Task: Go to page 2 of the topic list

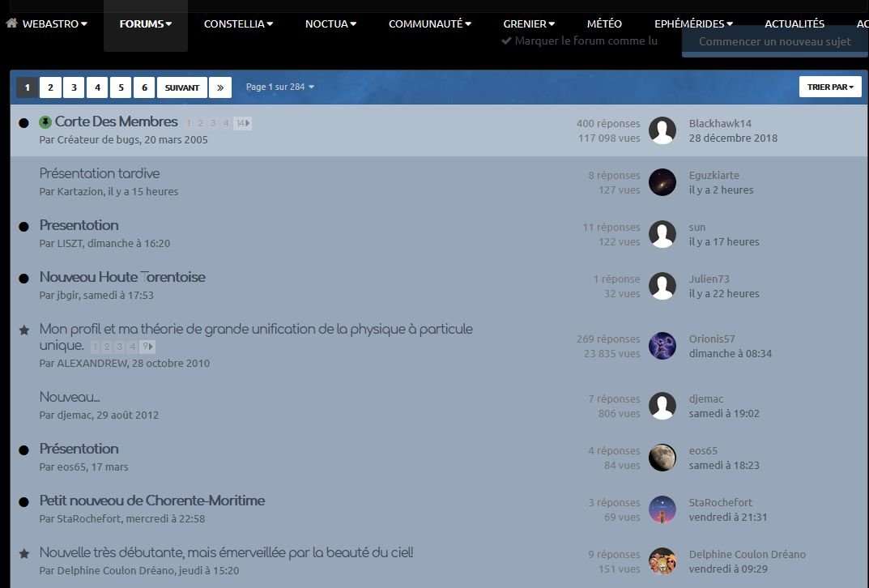Action: (50, 87)
